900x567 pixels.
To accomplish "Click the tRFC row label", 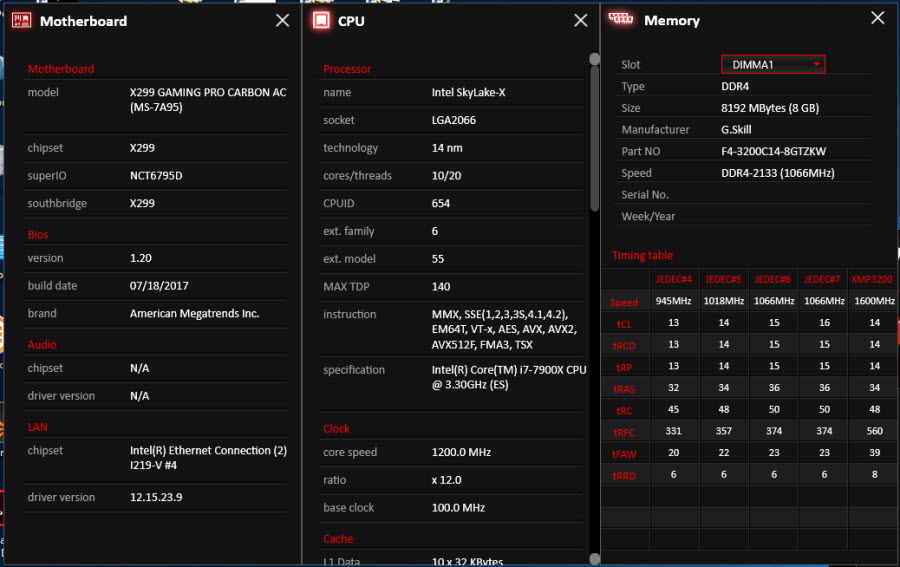I will click(624, 432).
